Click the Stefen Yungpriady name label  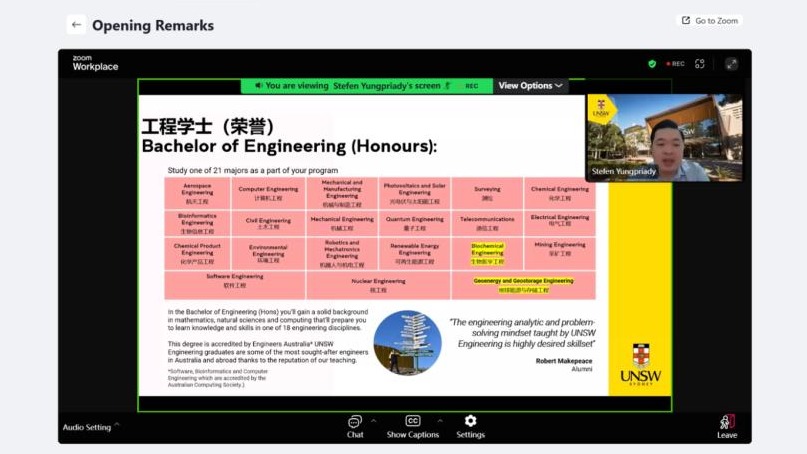tap(623, 171)
